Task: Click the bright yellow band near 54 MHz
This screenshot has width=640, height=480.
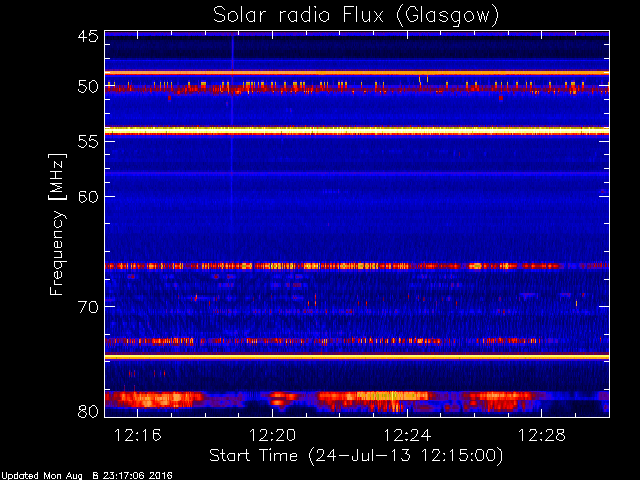Action: point(357,131)
